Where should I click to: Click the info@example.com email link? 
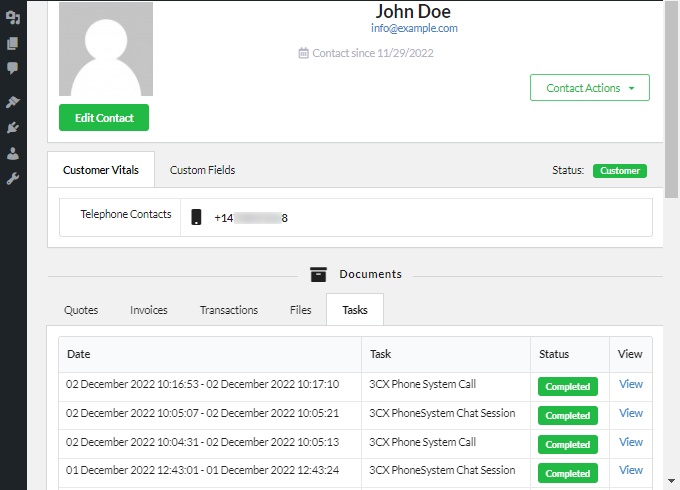414,29
